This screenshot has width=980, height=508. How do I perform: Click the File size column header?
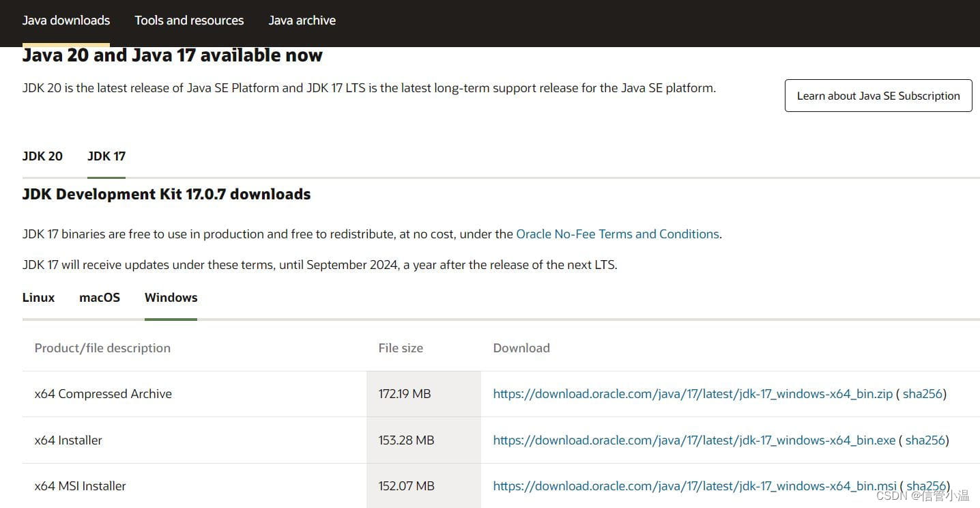click(x=401, y=348)
